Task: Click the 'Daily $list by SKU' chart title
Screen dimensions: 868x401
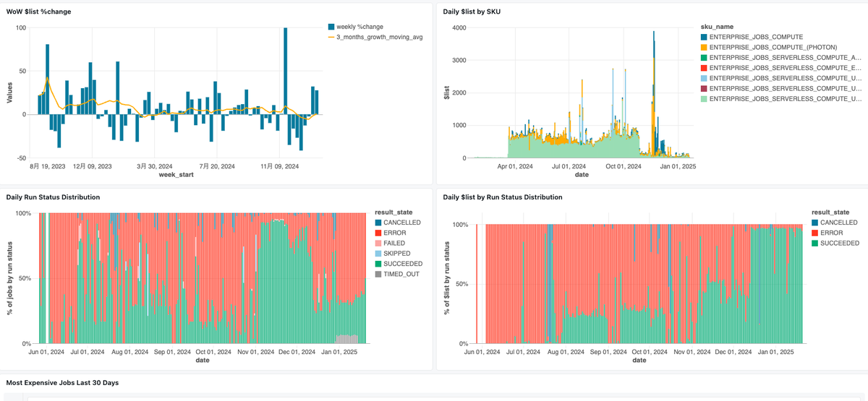Action: coord(472,12)
